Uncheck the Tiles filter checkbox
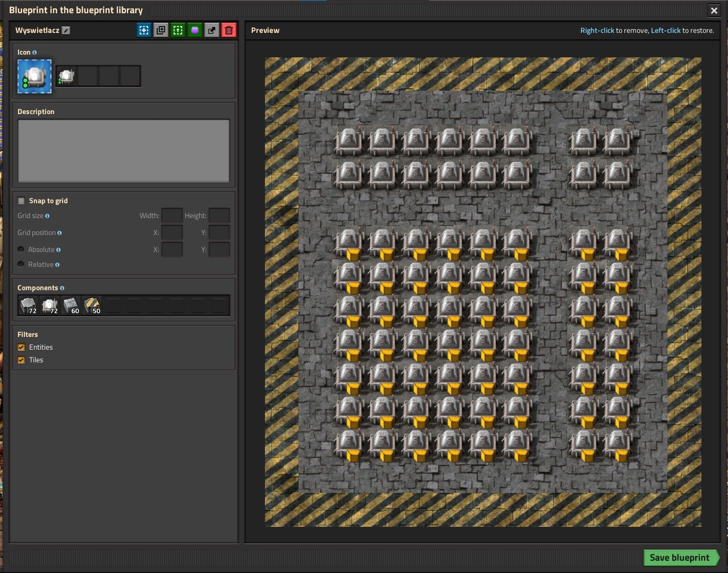 21,360
